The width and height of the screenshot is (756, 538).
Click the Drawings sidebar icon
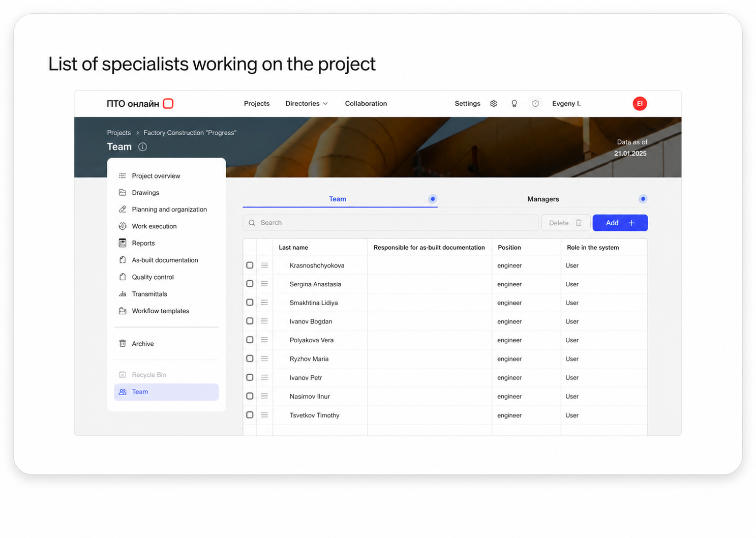click(x=123, y=193)
